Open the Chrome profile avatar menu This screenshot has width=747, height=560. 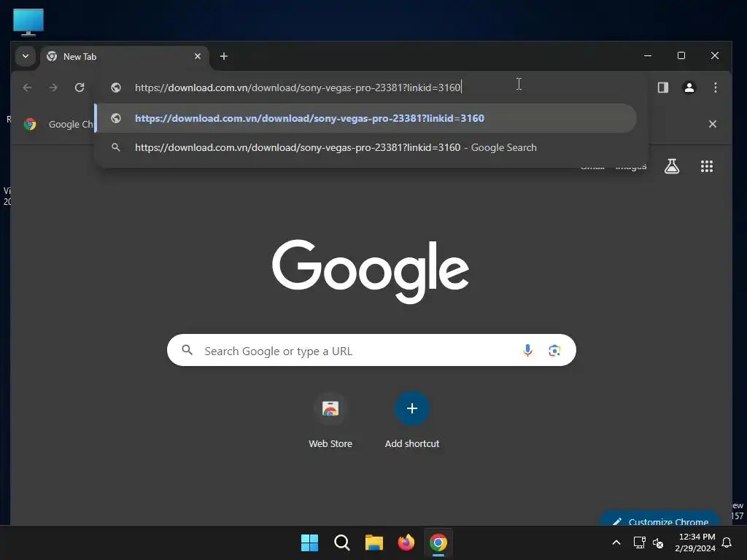tap(689, 87)
